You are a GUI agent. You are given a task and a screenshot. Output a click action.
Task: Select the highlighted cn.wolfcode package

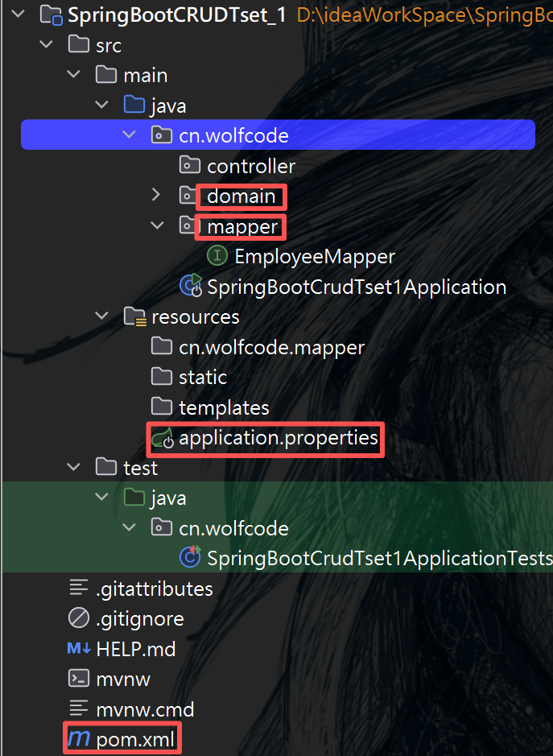(x=233, y=134)
